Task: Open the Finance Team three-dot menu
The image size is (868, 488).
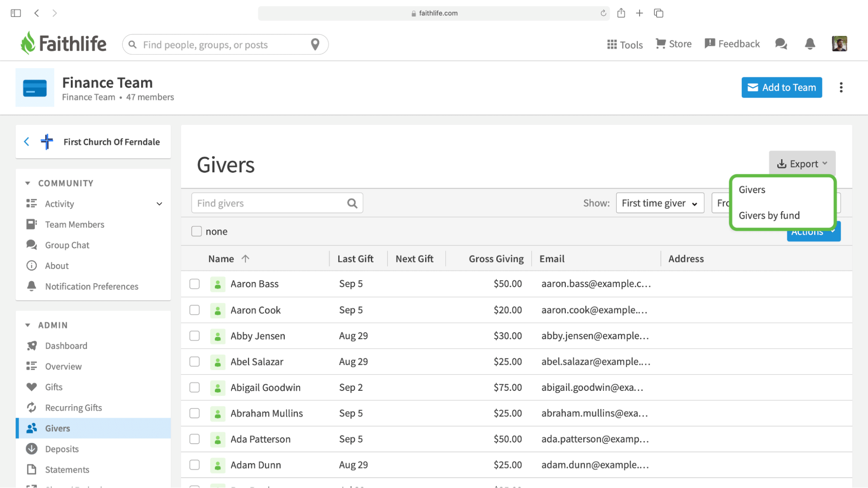Action: coord(841,88)
